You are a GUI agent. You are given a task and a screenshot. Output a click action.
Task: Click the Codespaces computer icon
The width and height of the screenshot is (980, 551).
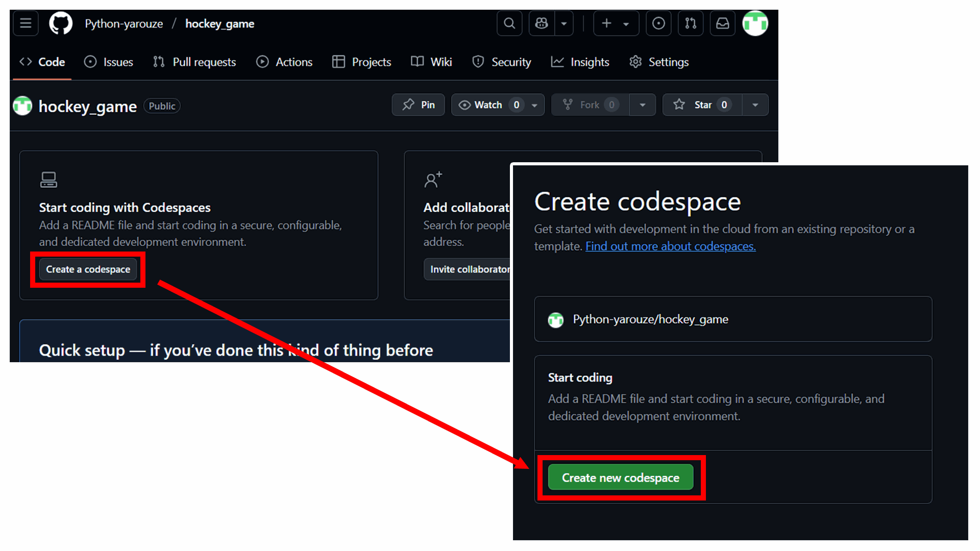pos(48,180)
